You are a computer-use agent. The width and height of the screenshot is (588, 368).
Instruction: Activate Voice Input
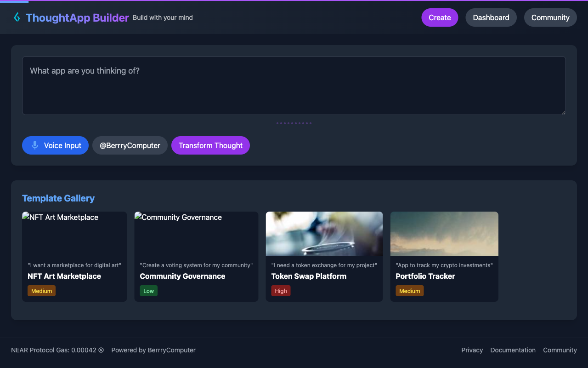coord(55,145)
